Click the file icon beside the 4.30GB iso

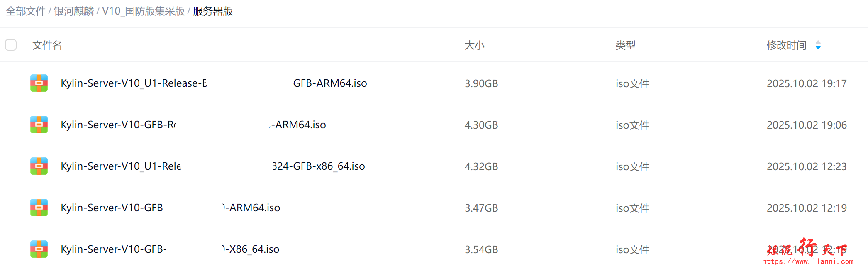(39, 125)
